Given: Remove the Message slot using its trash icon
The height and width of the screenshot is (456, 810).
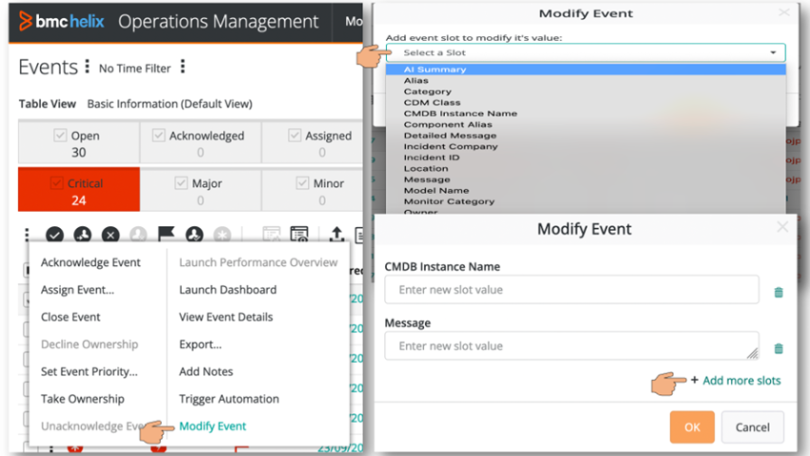Looking at the screenshot, I should click(779, 348).
